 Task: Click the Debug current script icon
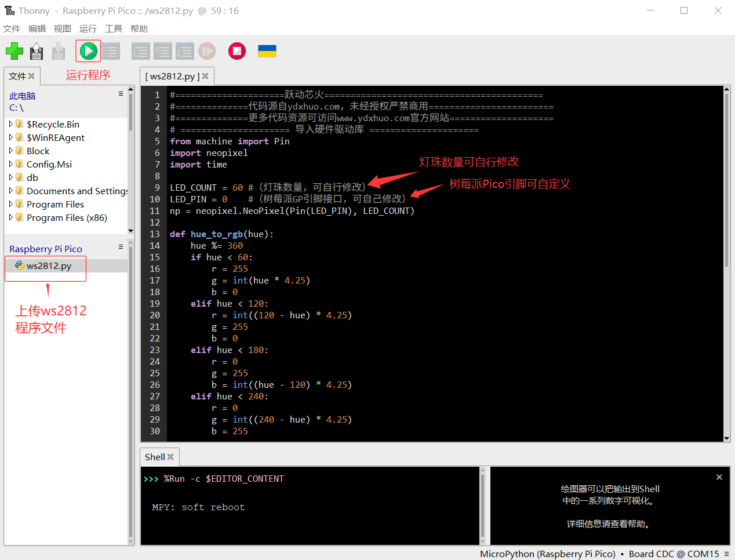[111, 51]
